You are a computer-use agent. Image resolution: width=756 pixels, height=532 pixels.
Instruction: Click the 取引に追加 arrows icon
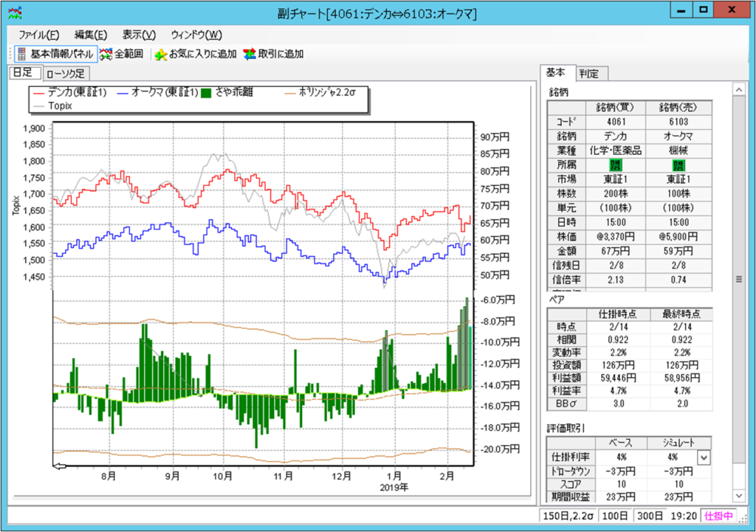(x=249, y=54)
